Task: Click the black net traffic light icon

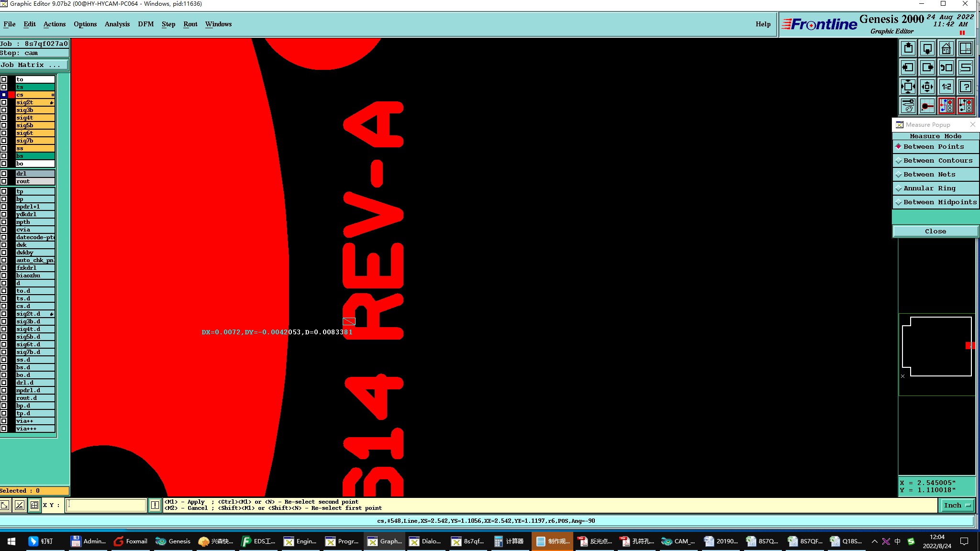Action: coord(966,106)
